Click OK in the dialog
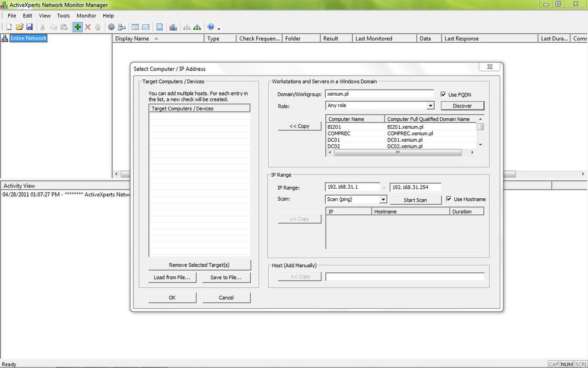The height and width of the screenshot is (368, 588). [x=172, y=298]
